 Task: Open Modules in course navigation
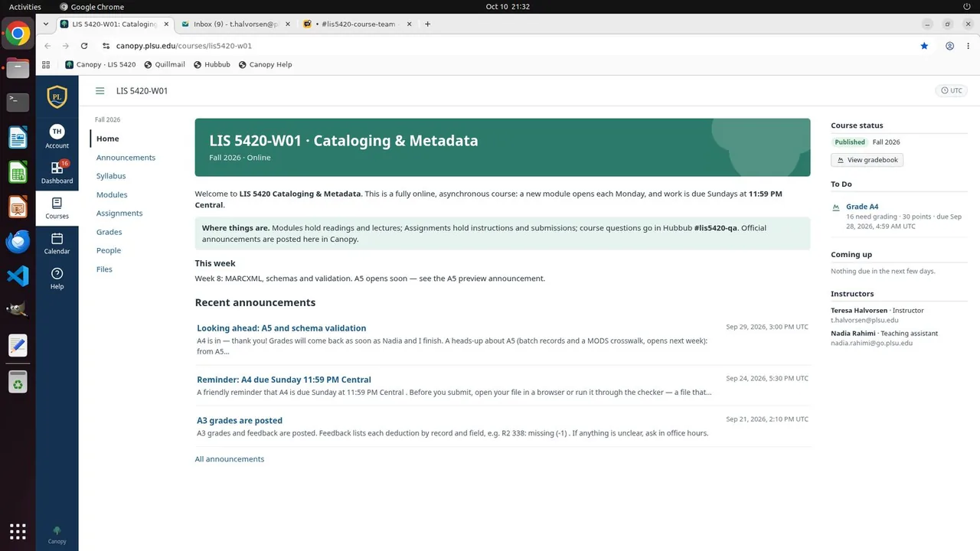[112, 195]
